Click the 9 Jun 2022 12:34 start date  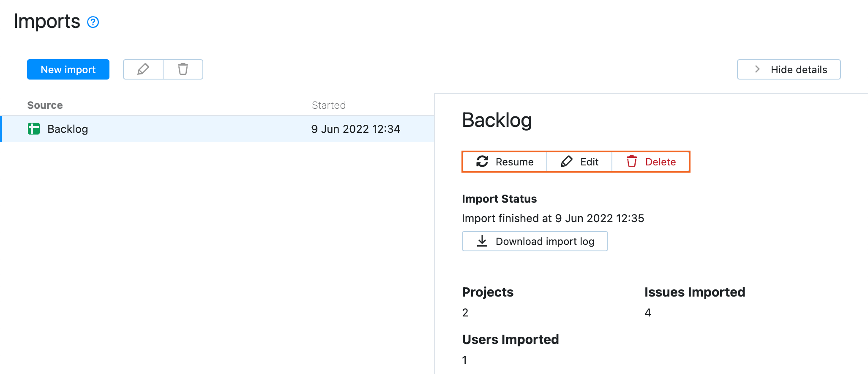coord(355,129)
